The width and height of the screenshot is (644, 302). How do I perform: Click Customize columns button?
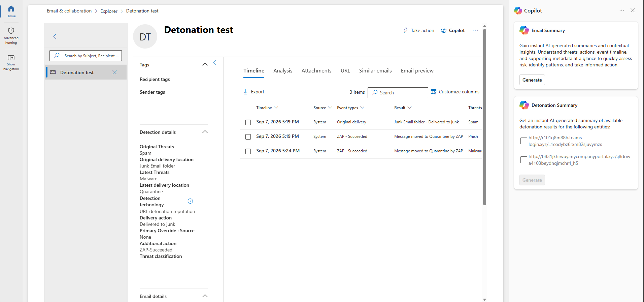(x=455, y=92)
